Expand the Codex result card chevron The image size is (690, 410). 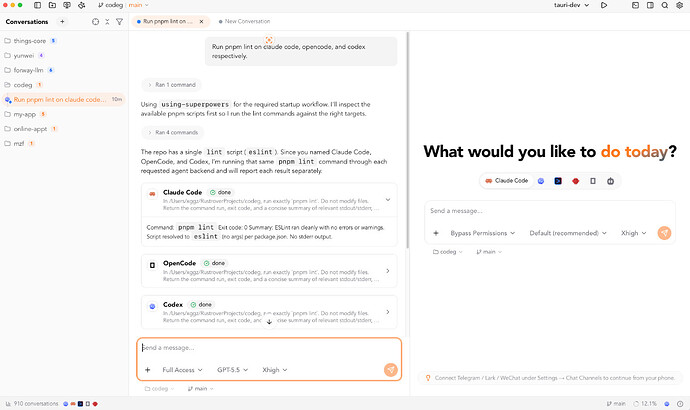(388, 312)
